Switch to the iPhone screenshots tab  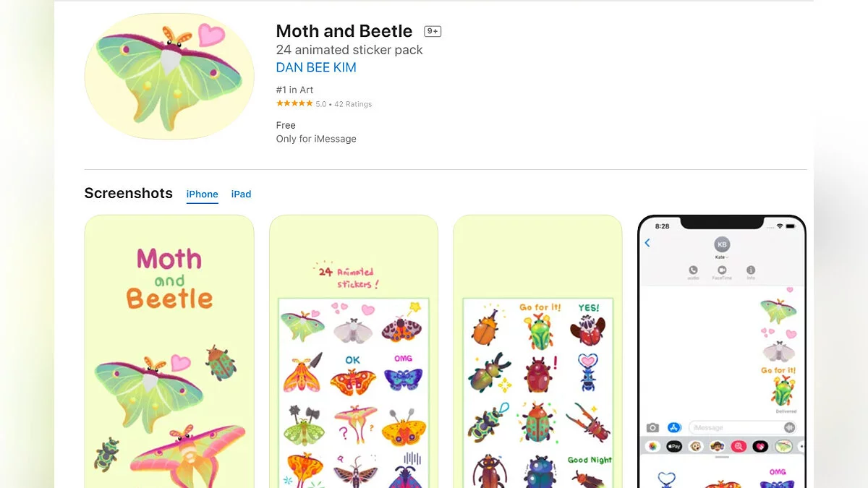[x=202, y=194]
